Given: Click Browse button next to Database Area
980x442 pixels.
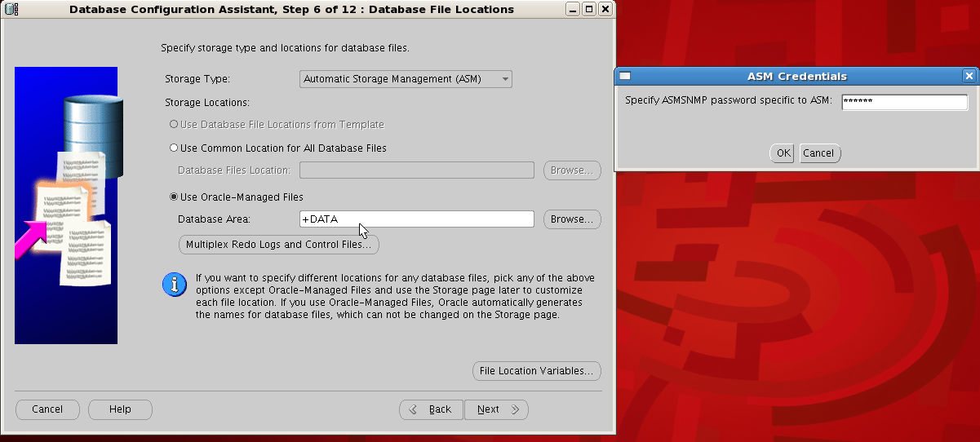Looking at the screenshot, I should pyautogui.click(x=572, y=219).
